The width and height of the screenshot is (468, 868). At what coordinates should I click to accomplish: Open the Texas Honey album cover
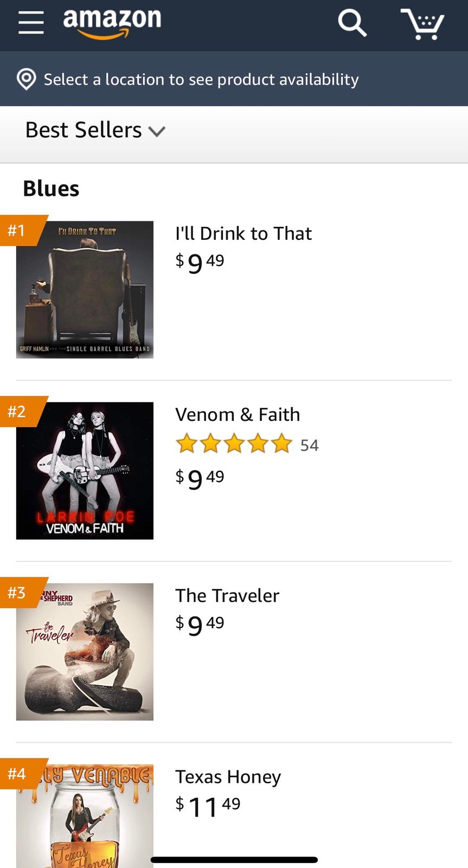[85, 816]
